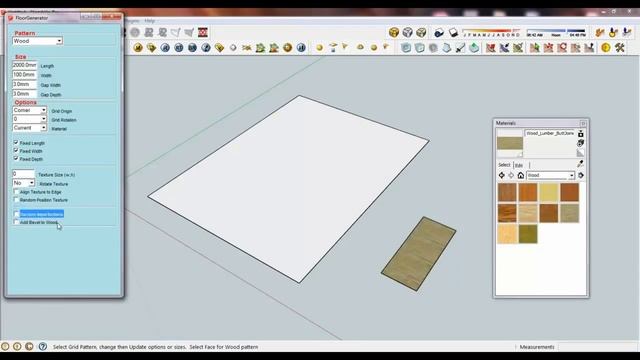640x360 pixels.
Task: Click the tan shaded-style cube icon beside the gray cube
Action: 421,32
